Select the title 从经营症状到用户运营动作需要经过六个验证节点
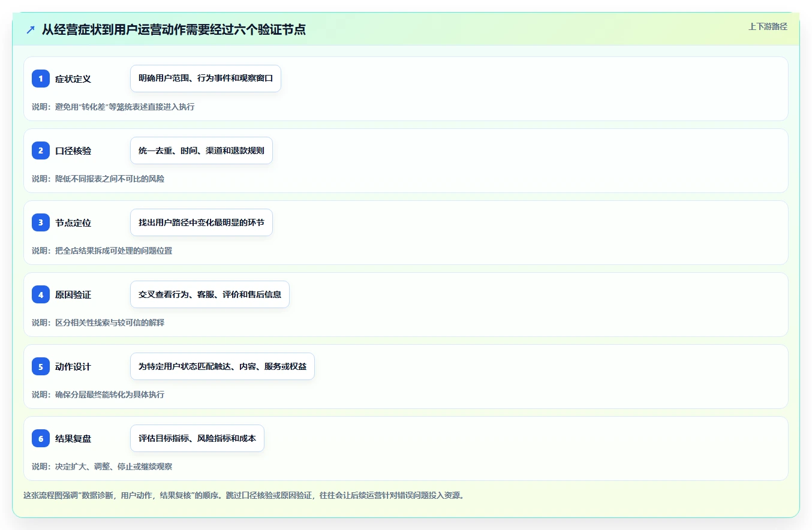This screenshot has width=812, height=530. point(174,29)
